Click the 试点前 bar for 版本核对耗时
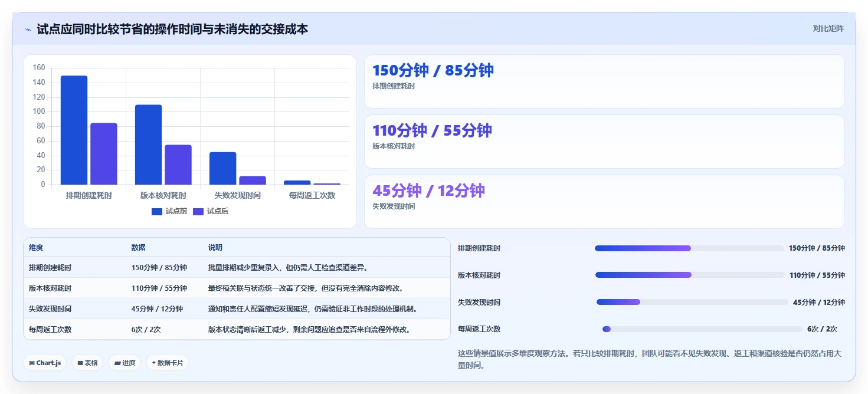868x394 pixels. (148, 145)
